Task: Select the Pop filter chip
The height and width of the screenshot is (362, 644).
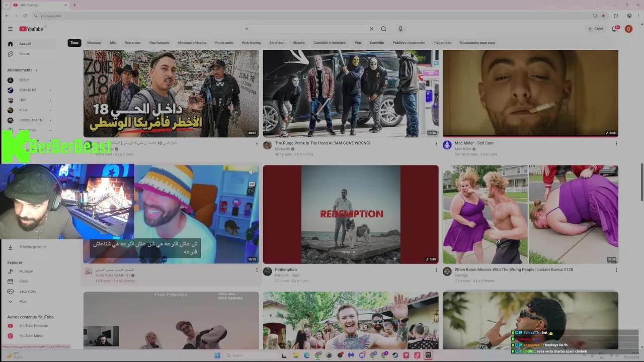Action: [x=357, y=43]
